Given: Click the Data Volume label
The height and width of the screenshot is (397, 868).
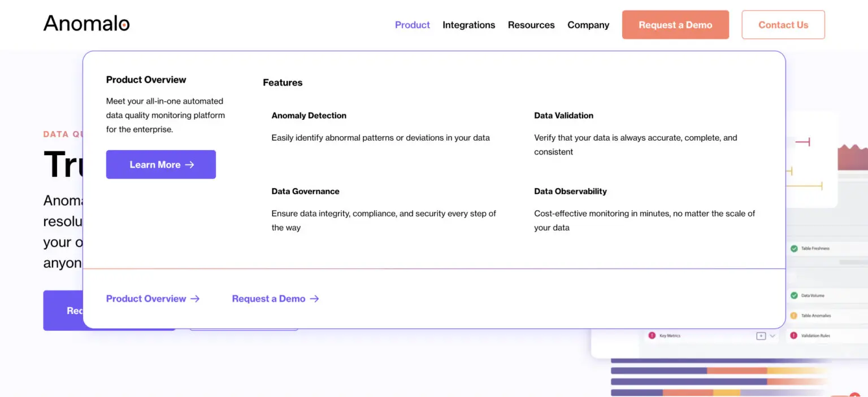Looking at the screenshot, I should click(813, 295).
